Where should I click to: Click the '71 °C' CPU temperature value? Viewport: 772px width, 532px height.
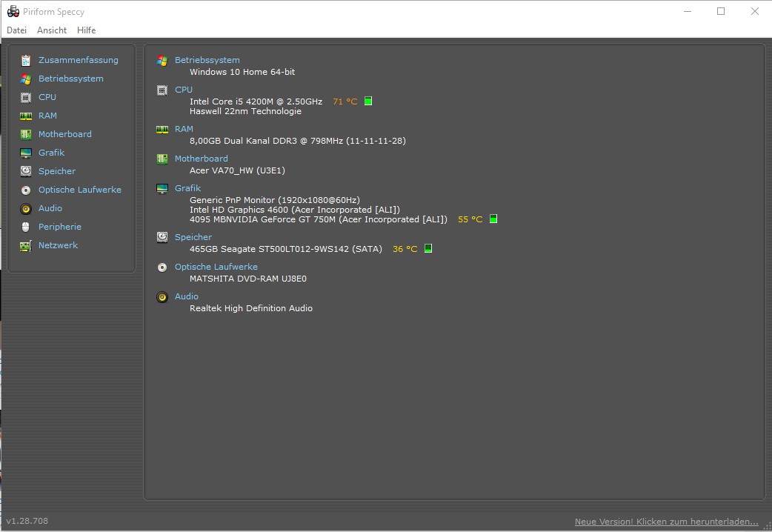pyautogui.click(x=345, y=102)
